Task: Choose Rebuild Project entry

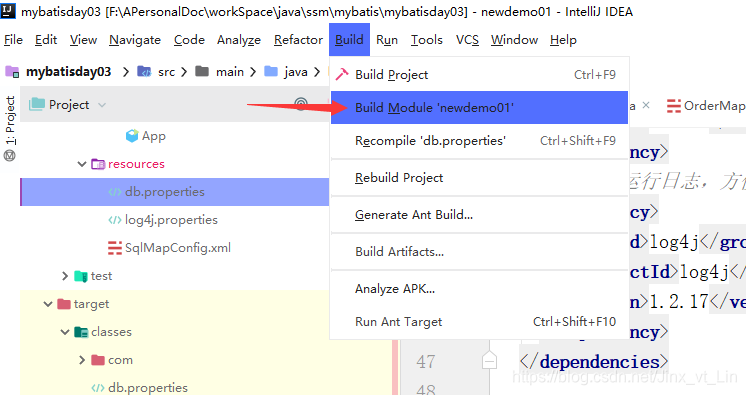Action: click(479, 178)
